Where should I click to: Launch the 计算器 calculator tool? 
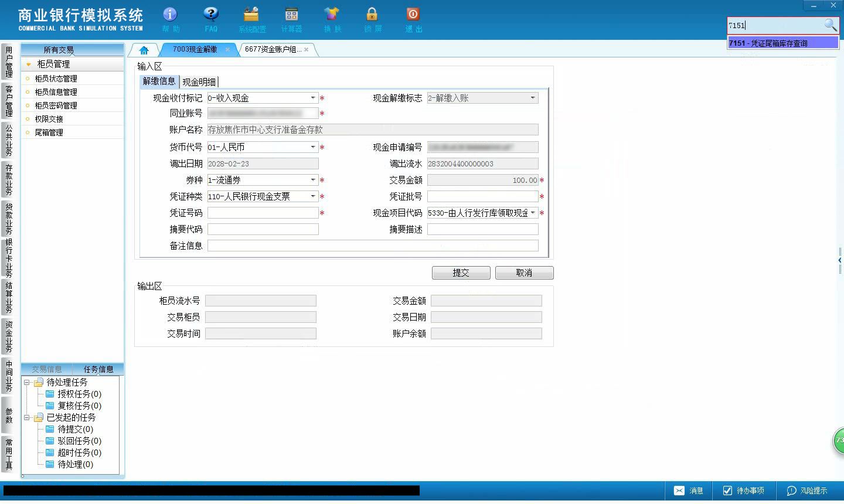[291, 19]
